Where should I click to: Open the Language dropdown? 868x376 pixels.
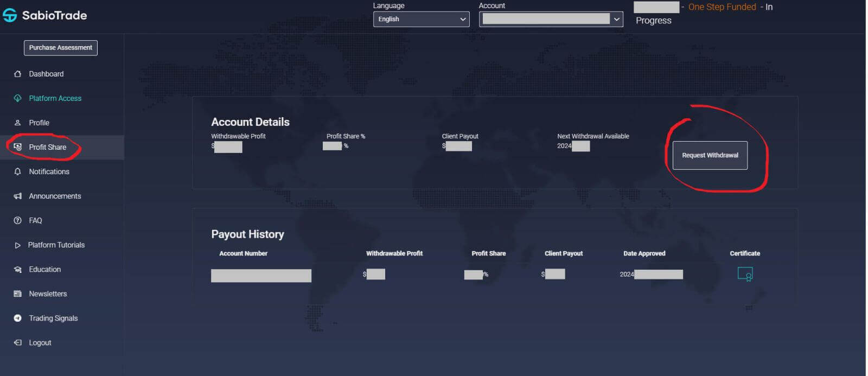pyautogui.click(x=421, y=19)
